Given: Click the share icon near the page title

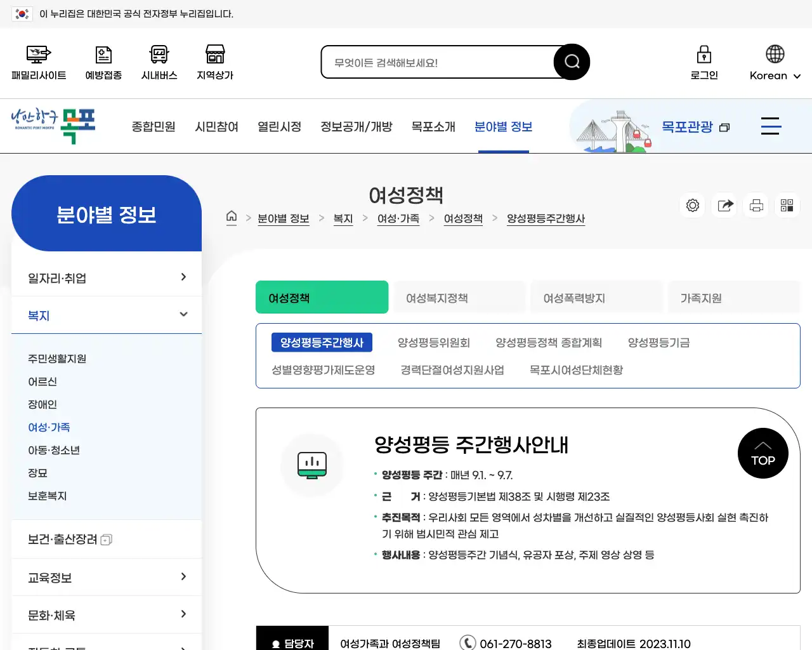Looking at the screenshot, I should [x=724, y=205].
